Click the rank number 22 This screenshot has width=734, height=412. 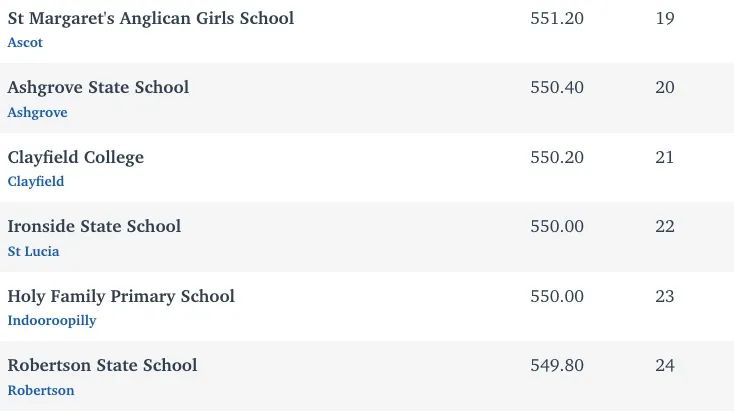tap(665, 227)
